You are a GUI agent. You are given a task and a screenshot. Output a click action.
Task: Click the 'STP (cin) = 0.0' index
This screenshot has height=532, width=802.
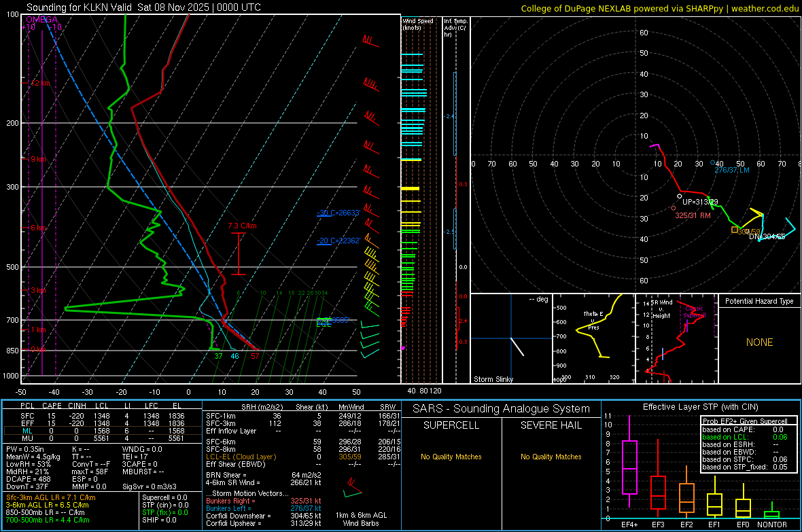pos(165,505)
